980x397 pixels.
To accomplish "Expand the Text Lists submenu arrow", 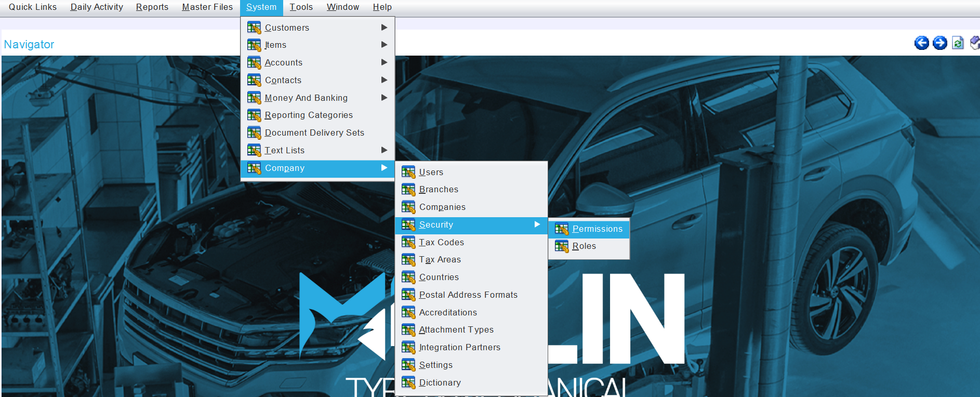I will [384, 150].
